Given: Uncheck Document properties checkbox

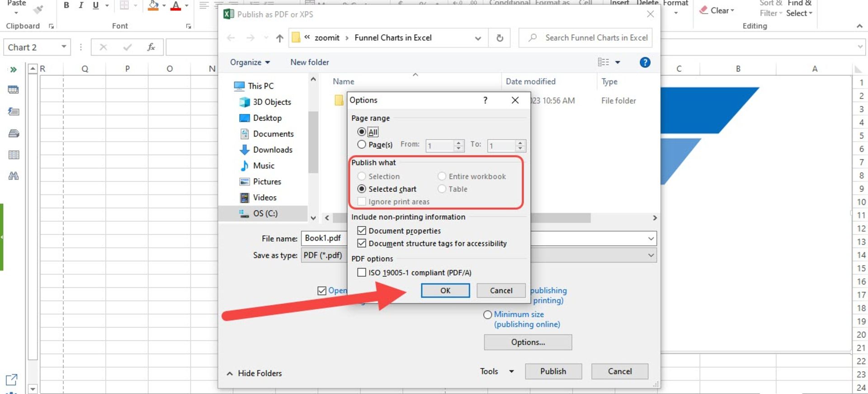Looking at the screenshot, I should tap(362, 231).
